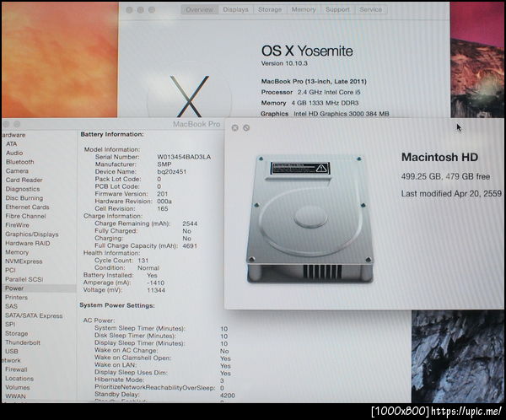
Task: Select SAS in the sidebar
Action: 11,306
